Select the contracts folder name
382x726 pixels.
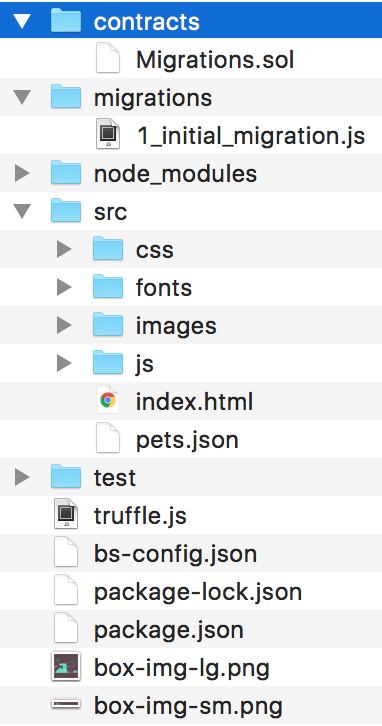coord(147,22)
